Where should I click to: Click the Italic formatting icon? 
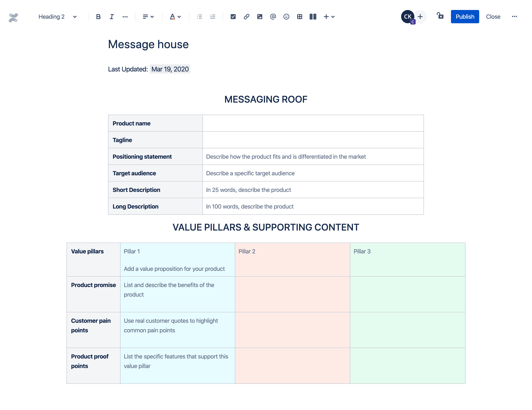click(111, 16)
